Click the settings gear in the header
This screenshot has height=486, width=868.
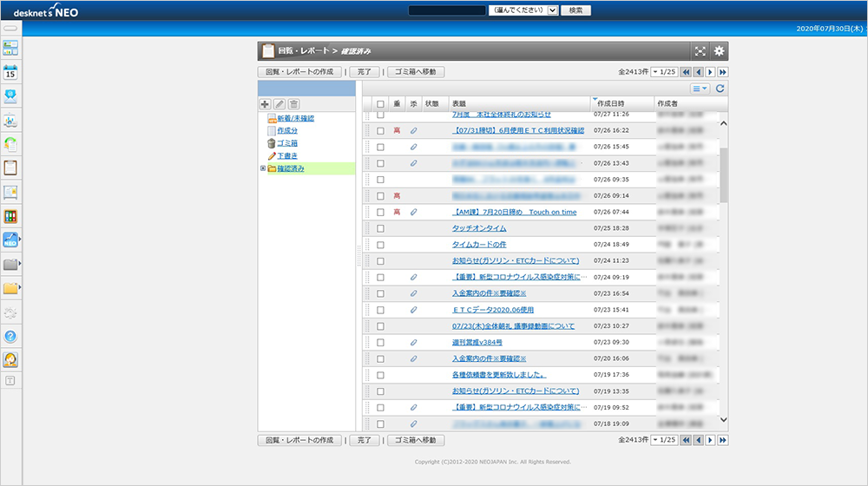tap(719, 51)
